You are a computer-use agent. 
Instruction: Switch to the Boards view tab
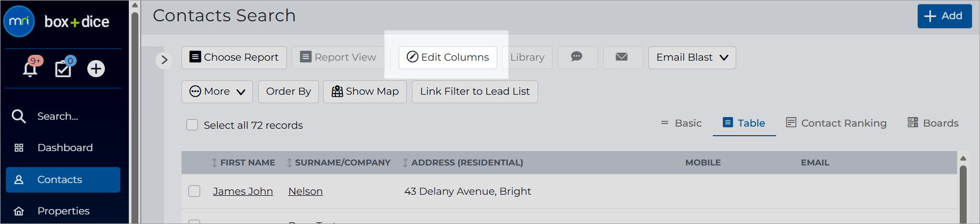pyautogui.click(x=933, y=123)
